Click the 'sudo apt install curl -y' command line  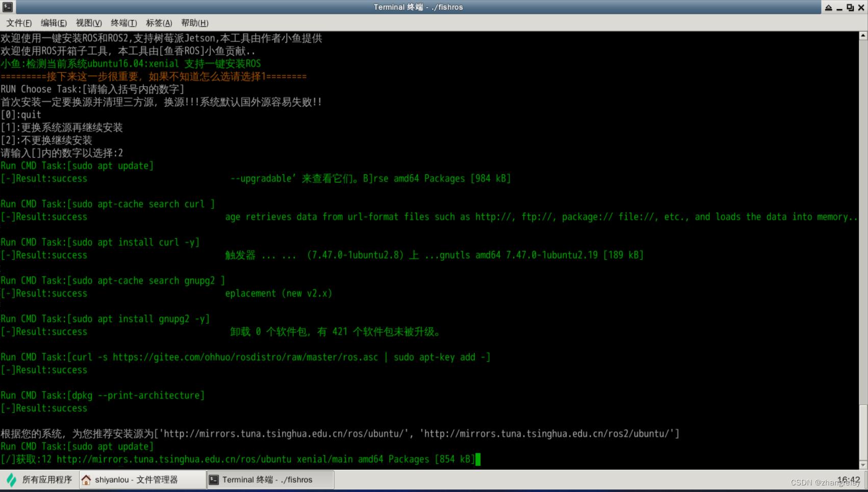(x=100, y=242)
